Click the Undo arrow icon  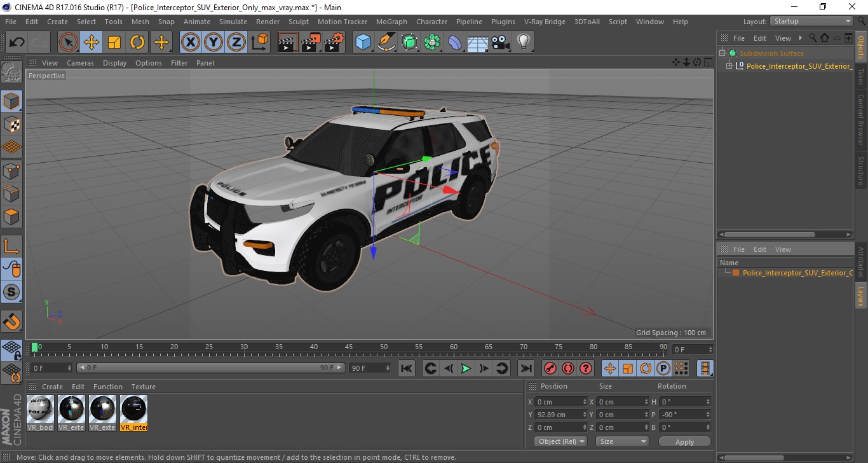tap(17, 43)
